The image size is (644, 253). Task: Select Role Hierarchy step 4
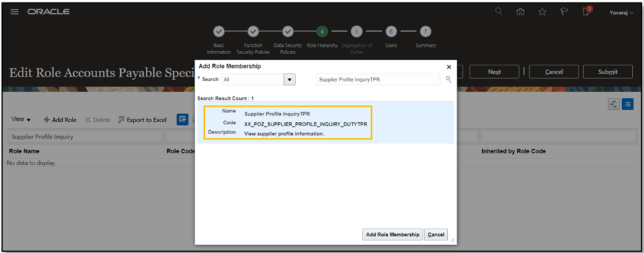[322, 31]
